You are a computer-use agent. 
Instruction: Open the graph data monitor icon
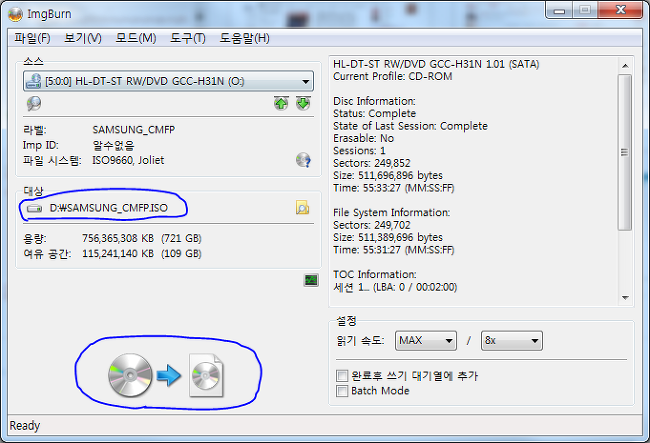311,281
